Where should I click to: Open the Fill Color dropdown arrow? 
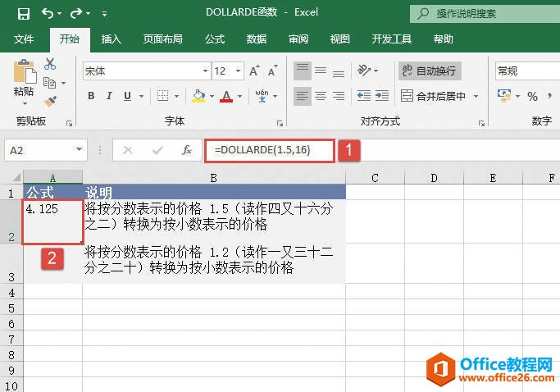click(212, 96)
